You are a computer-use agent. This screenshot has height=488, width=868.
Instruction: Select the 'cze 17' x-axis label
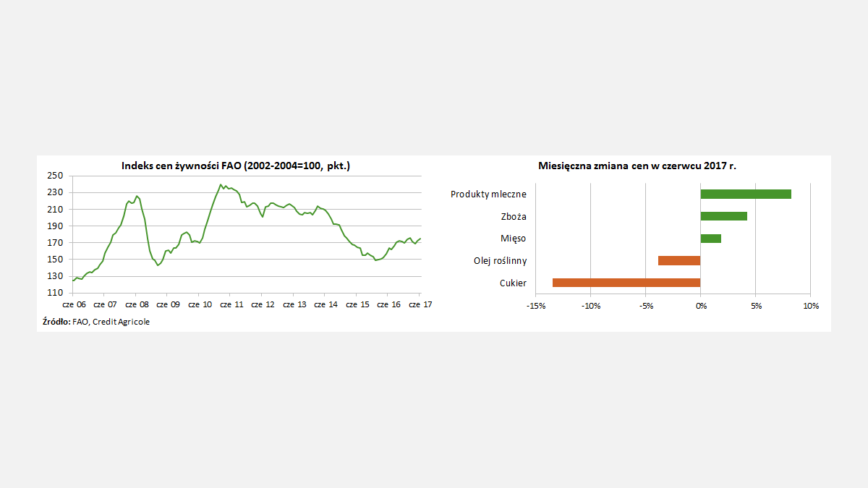coord(420,305)
